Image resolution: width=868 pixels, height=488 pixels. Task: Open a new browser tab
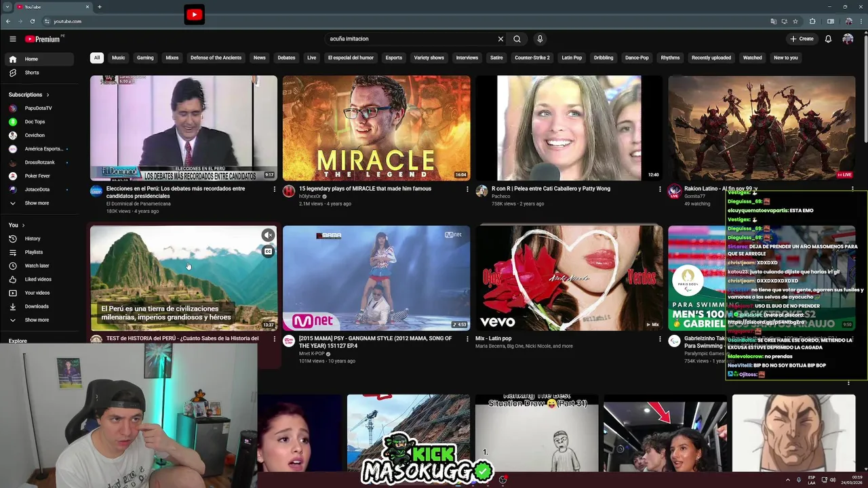click(100, 7)
